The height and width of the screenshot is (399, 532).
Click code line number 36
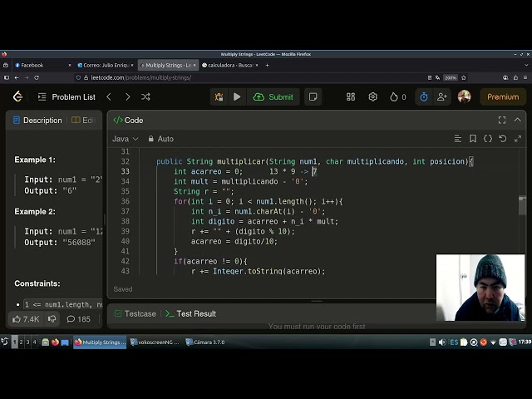pyautogui.click(x=126, y=201)
